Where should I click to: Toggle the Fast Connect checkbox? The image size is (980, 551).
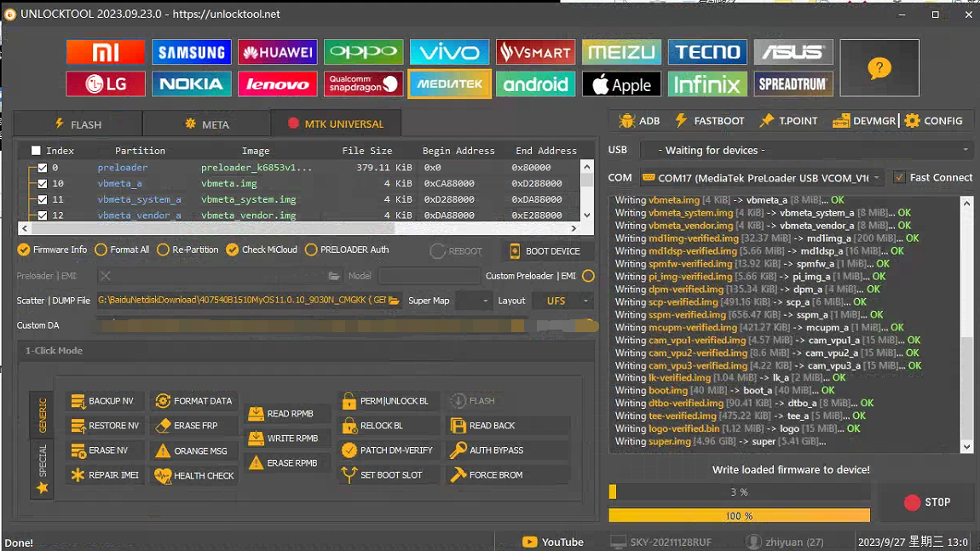[x=899, y=177]
